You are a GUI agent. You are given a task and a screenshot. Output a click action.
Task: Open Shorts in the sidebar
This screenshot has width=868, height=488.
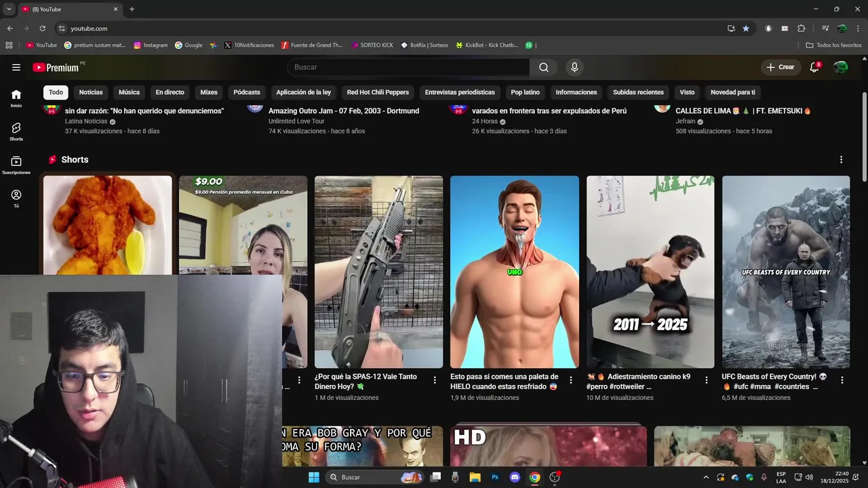(16, 131)
